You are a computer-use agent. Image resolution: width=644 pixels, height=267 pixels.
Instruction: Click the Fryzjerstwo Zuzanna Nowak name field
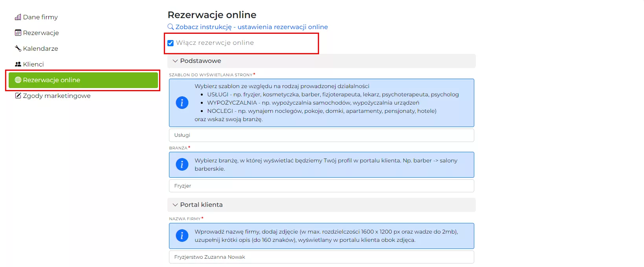[x=321, y=257]
